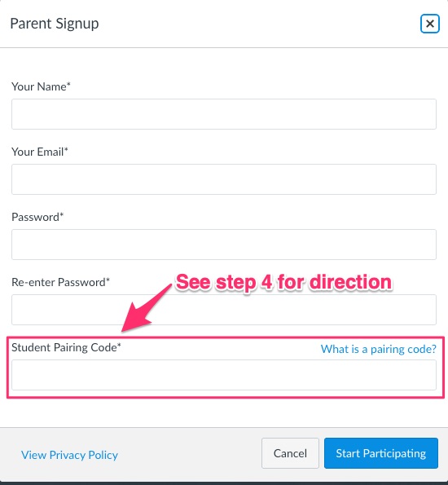Click the Parent Signup dialog title

coord(55,24)
